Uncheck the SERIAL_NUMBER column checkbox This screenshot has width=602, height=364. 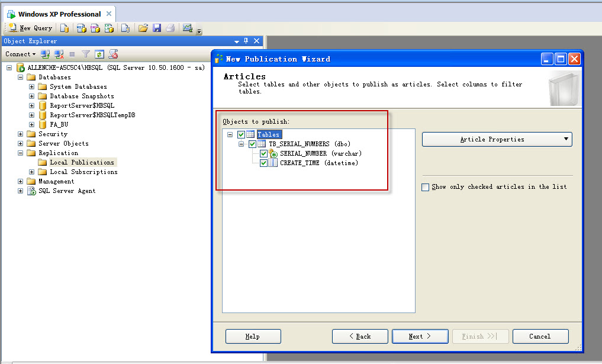click(x=263, y=153)
